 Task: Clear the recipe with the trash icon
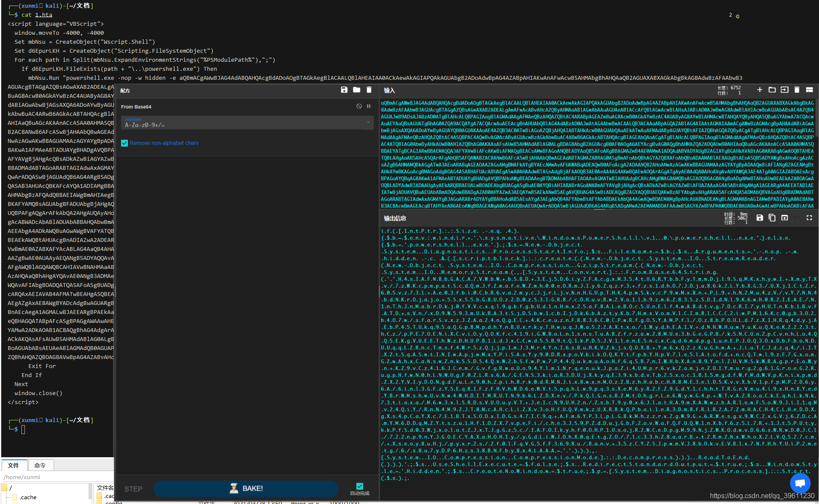coord(369,90)
